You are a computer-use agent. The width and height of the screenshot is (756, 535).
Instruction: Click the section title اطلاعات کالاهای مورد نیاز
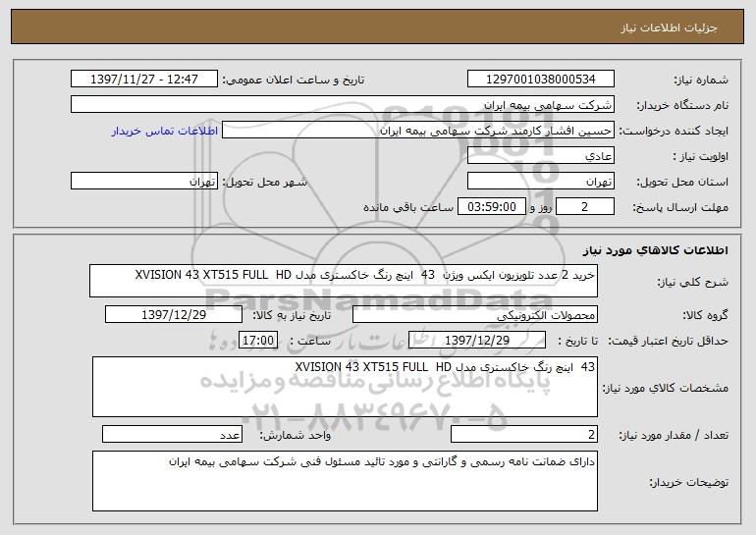click(x=655, y=250)
